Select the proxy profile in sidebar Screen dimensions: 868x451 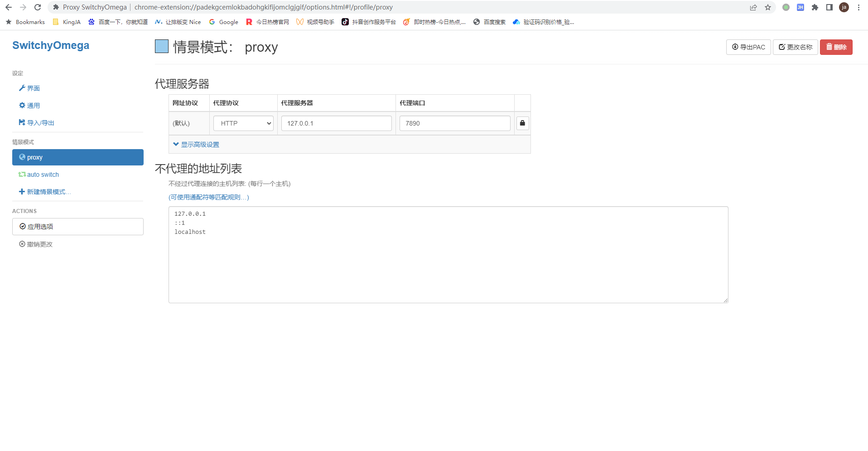tap(78, 157)
